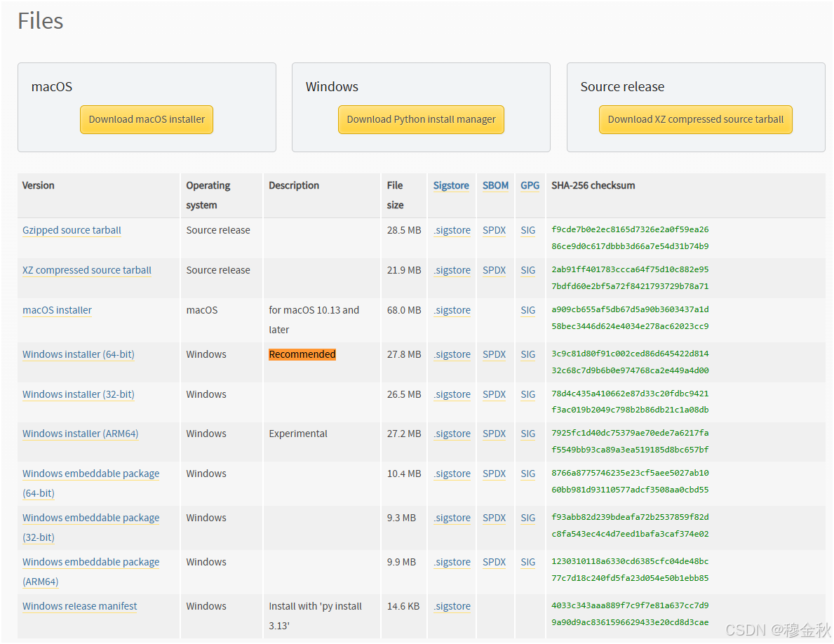Open SPDX for Gzipped source tarball

pos(494,230)
